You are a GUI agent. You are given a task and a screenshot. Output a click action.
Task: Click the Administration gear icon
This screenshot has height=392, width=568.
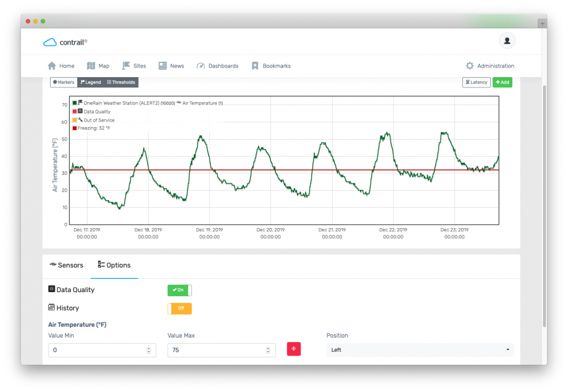click(470, 66)
